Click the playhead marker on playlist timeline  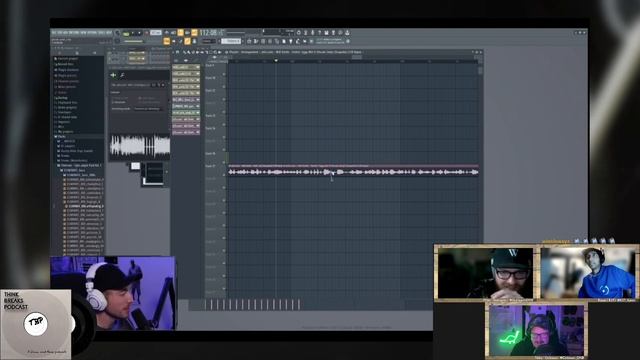coord(276,60)
